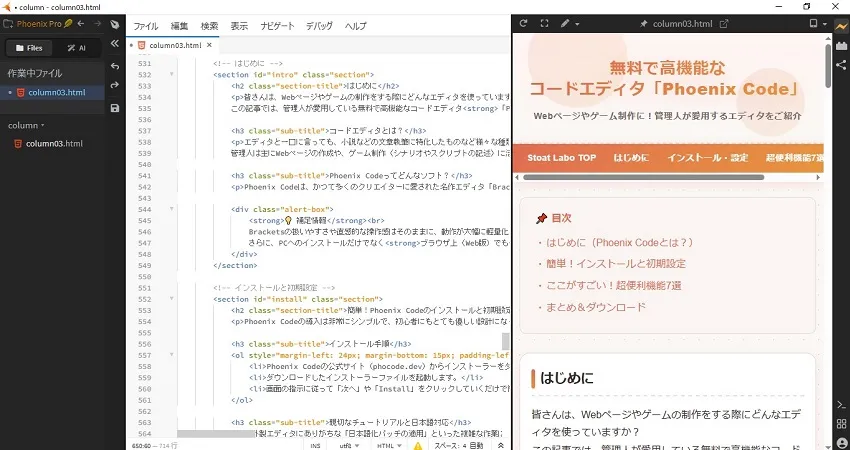
Task: Open the ファイル menu
Action: pos(145,25)
